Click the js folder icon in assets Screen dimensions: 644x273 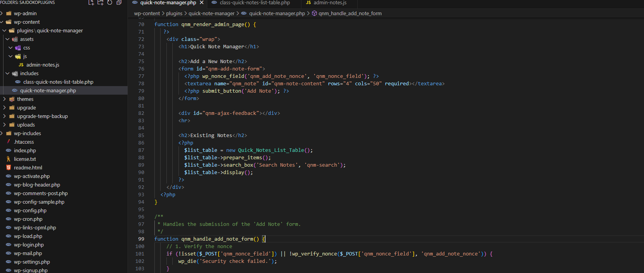point(18,56)
